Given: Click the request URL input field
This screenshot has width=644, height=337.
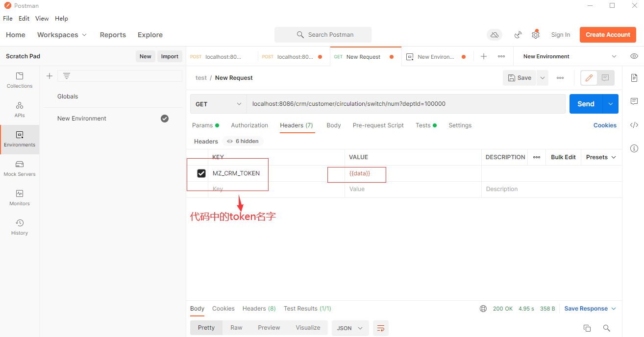Looking at the screenshot, I should click(406, 104).
